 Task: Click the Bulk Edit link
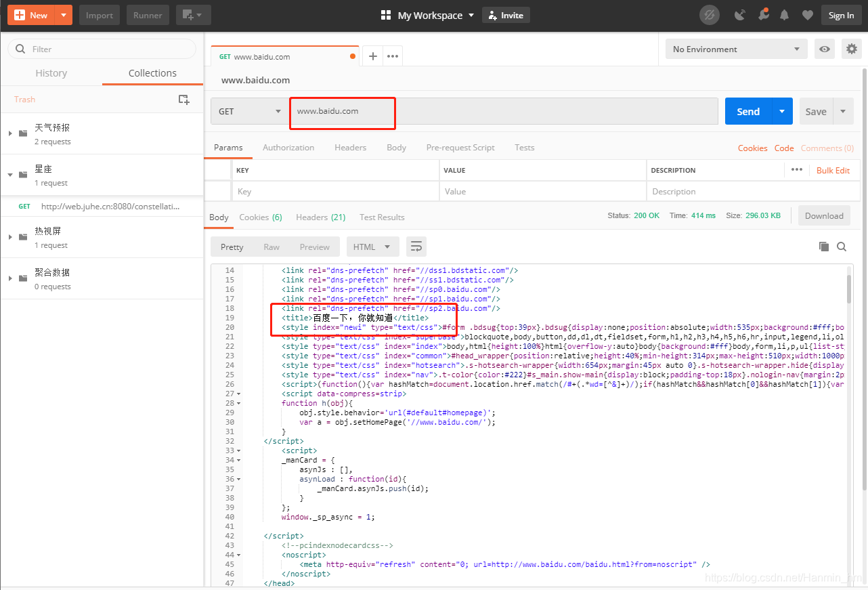[833, 171]
